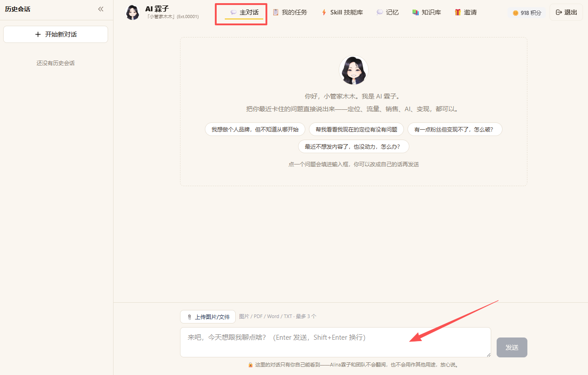The width and height of the screenshot is (588, 375).
Task: Click the text 还没有历史会话
Action: point(56,63)
